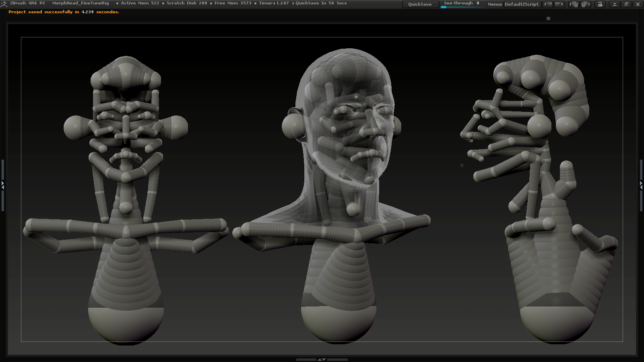Open the bottom tray using the double-arrow expander
The image size is (644, 362).
point(322,360)
